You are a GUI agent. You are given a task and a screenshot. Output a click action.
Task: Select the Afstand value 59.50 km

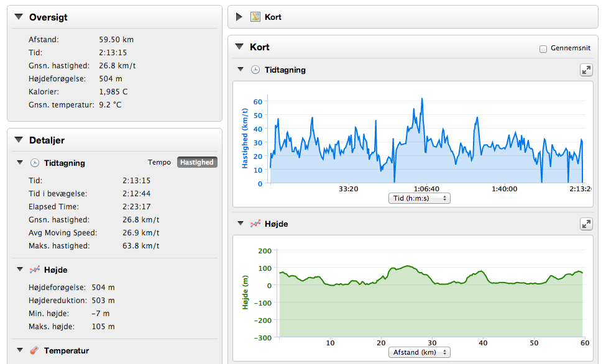point(116,39)
